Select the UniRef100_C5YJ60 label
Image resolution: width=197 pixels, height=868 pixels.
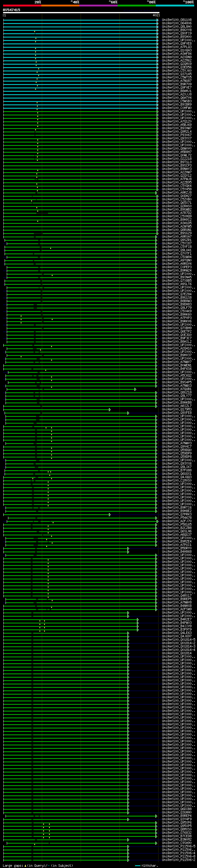(x=177, y=71)
